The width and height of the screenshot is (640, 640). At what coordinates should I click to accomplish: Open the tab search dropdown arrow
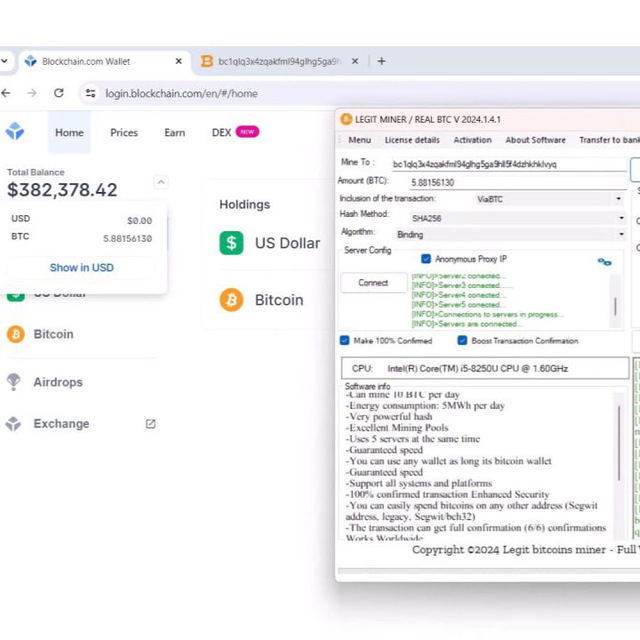4,61
